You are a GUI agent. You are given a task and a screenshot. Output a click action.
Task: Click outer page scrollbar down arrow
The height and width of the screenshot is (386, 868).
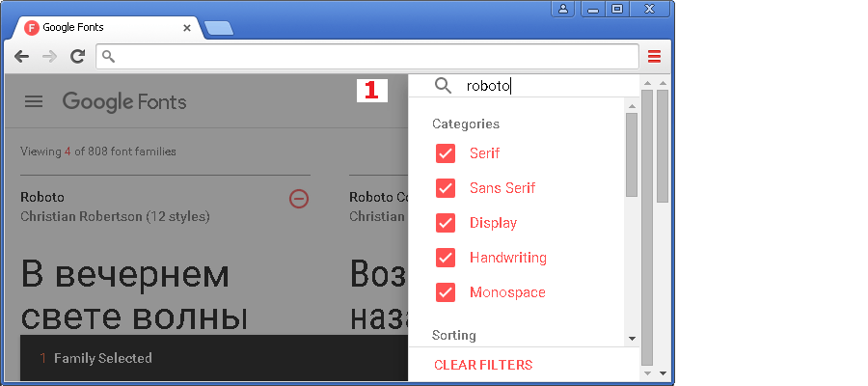[663, 373]
